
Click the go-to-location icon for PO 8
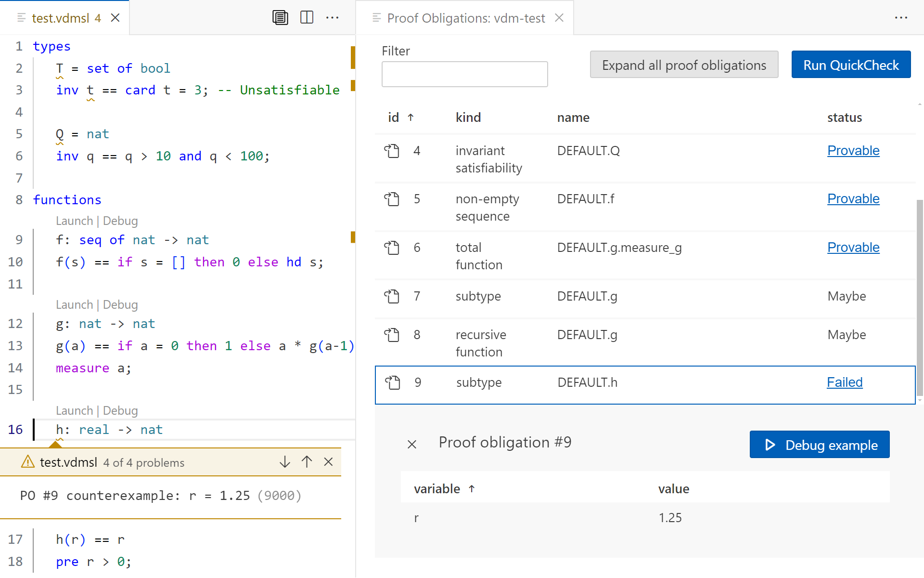392,335
